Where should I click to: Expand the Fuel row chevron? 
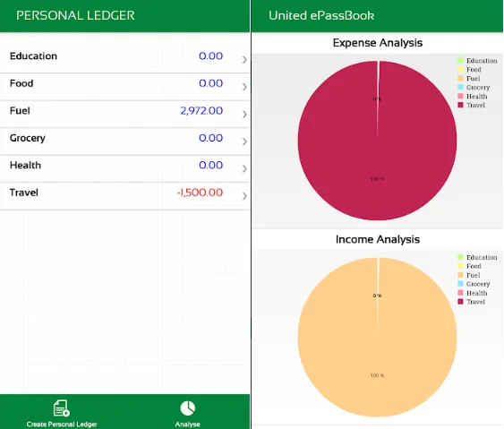244,114
